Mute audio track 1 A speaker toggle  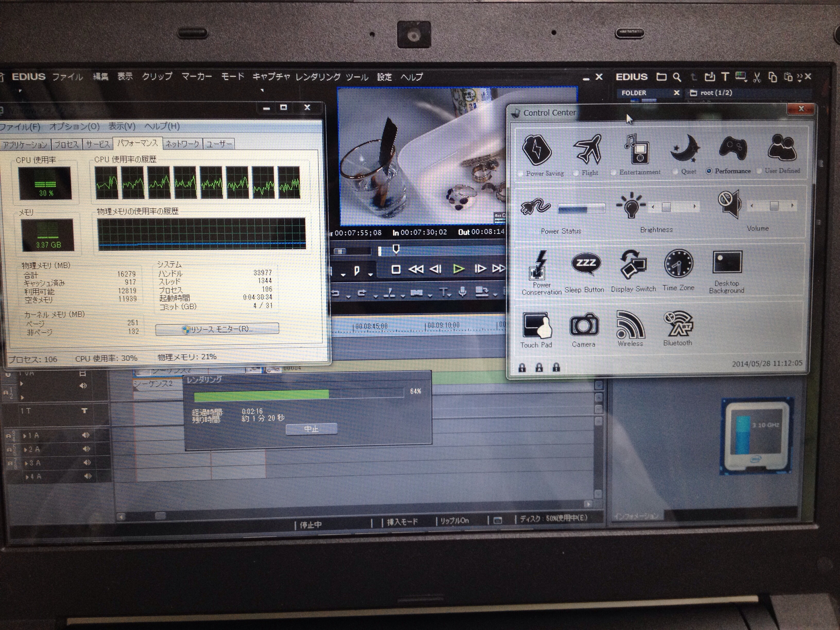[x=86, y=435]
